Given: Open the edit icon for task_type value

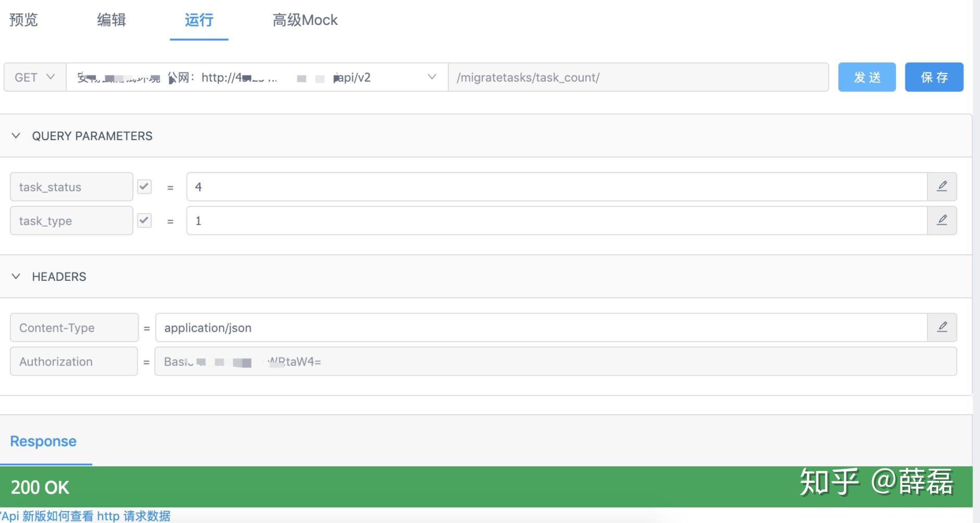Looking at the screenshot, I should 942,220.
